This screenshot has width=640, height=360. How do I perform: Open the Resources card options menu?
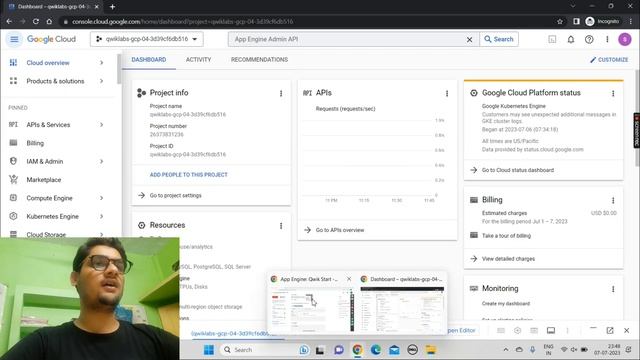[x=281, y=226]
